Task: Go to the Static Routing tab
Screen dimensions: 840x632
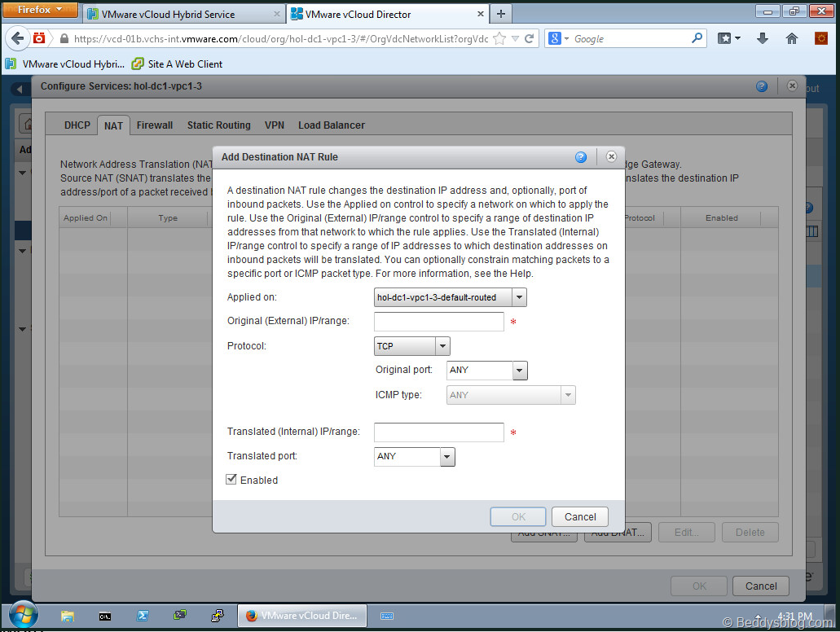Action: 218,125
